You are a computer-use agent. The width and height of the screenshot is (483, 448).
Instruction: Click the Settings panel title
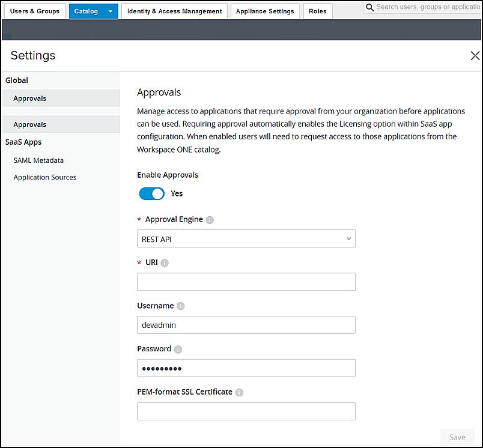point(33,55)
